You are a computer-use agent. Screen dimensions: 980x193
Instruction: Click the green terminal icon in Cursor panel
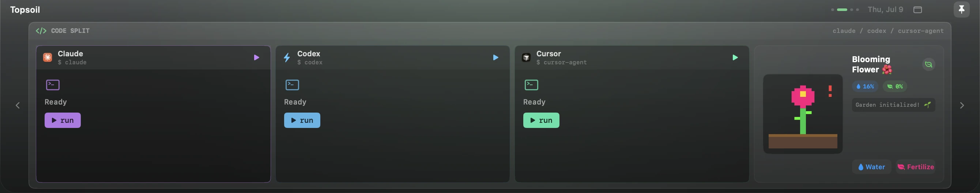531,85
